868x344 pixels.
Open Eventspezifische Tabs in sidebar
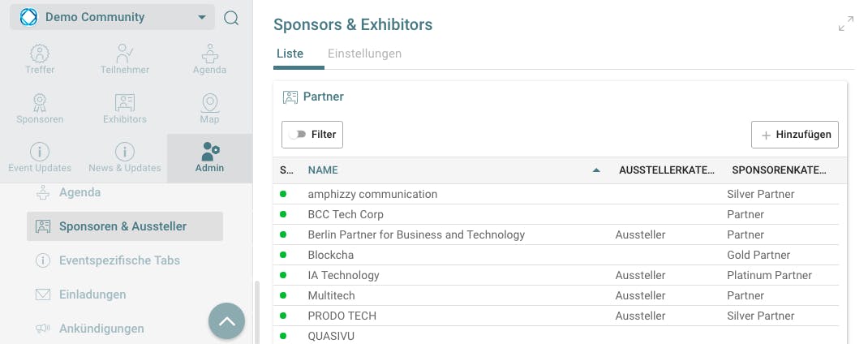pos(119,260)
